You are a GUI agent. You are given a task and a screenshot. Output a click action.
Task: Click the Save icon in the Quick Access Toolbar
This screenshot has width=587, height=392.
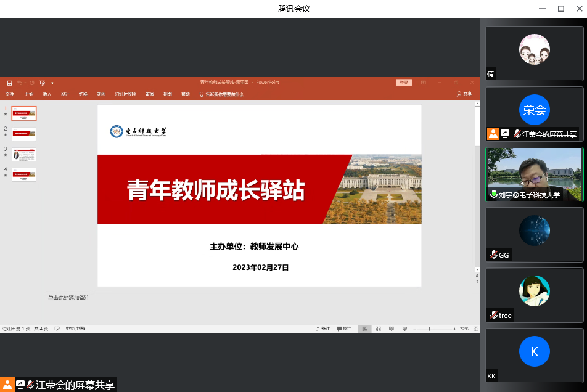9,83
